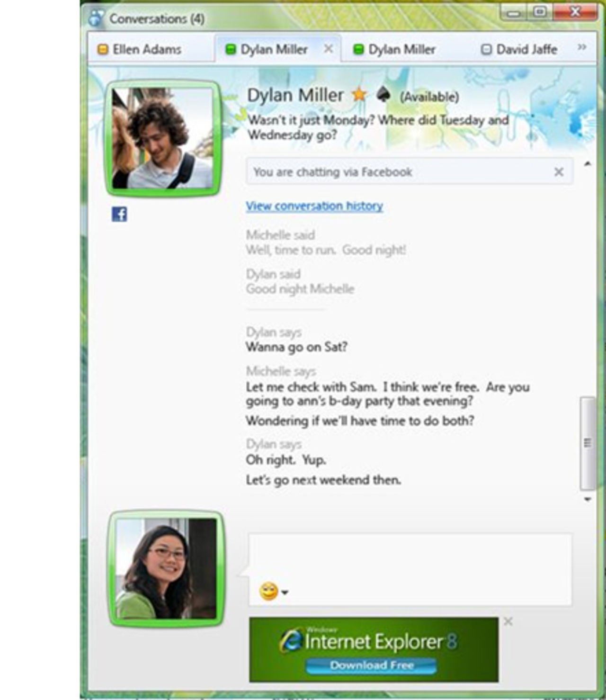606x700 pixels.
Task: Click the gold star beside Dylan Miller's name
Action: pyautogui.click(x=359, y=95)
